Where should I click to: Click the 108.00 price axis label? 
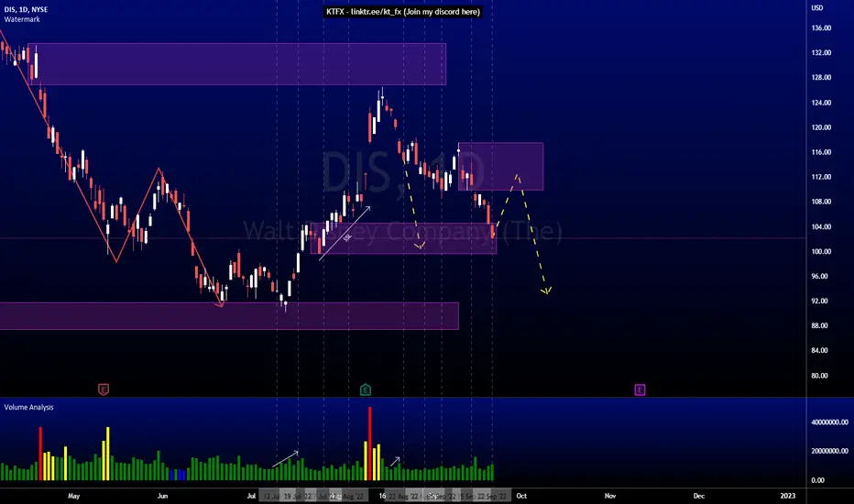coord(821,202)
